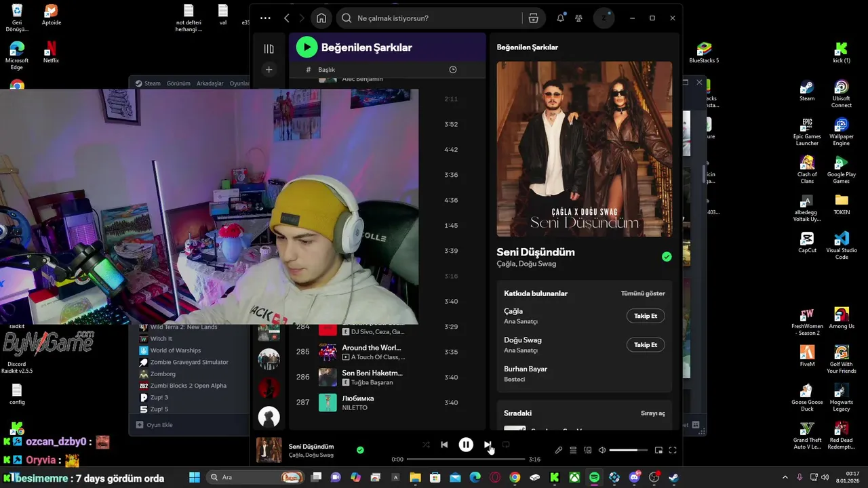
Task: Select World of Warships in Steam library
Action: point(176,350)
